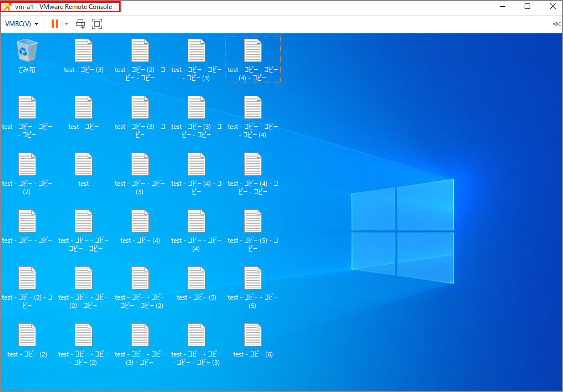This screenshot has height=392, width=563.
Task: Select file 'test - コピー (2) - コピー'
Action: pos(27,288)
